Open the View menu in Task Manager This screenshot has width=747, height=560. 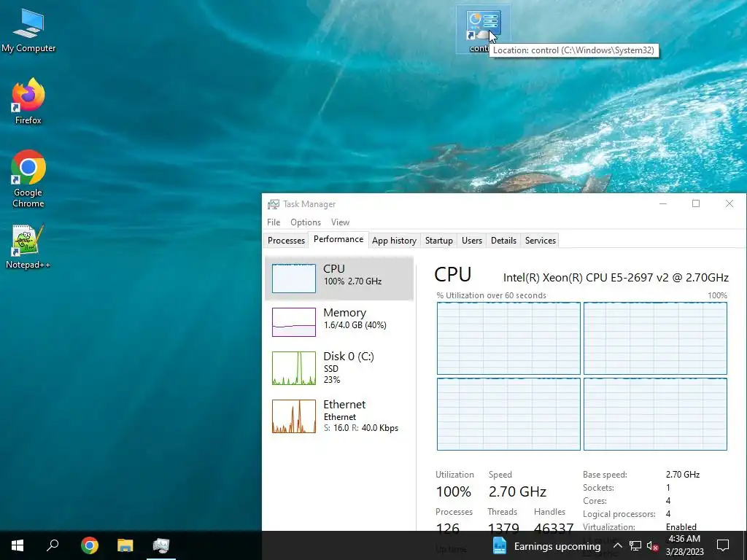point(340,222)
